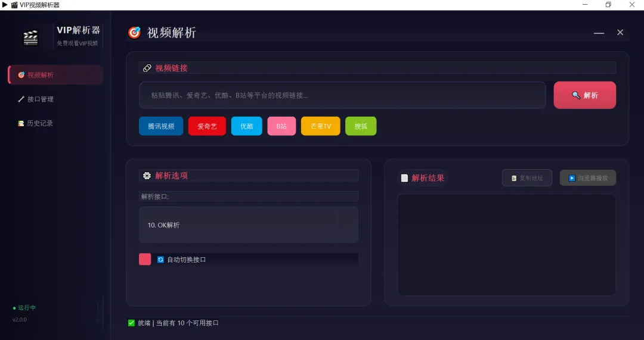Click the 免费观看VIP视频 subtitle
644x340 pixels.
(x=77, y=43)
